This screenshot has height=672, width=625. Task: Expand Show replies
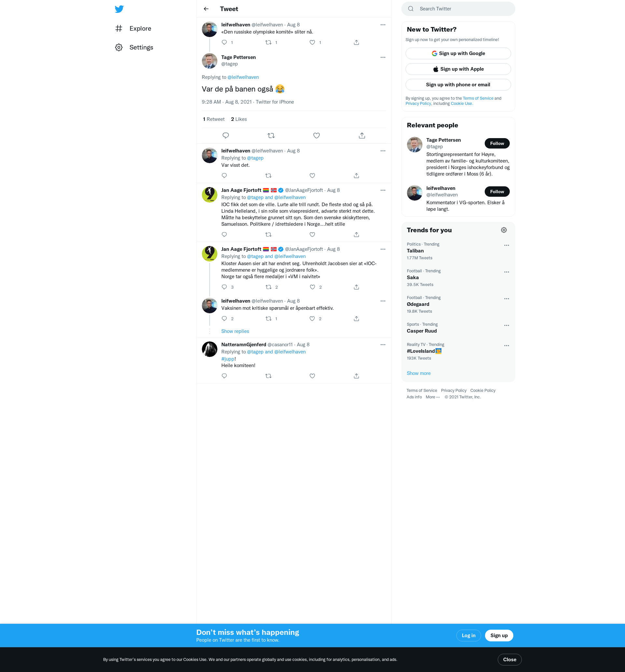[x=235, y=331]
